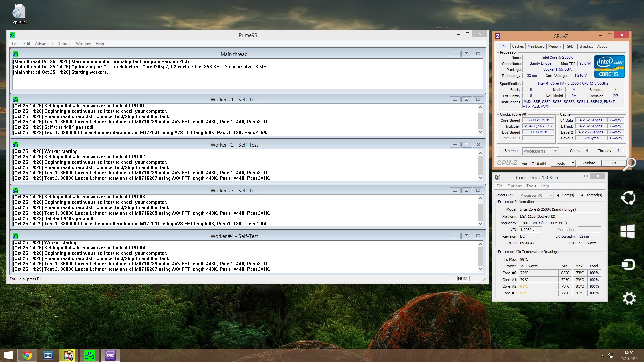Click the Core Temp Power 79.1 watts value
The image size is (644, 362).
click(x=538, y=266)
